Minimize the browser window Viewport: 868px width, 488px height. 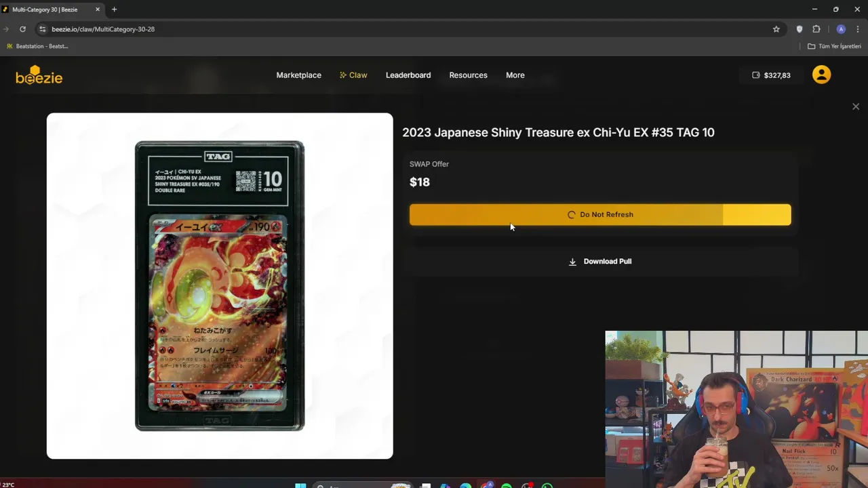click(x=814, y=9)
